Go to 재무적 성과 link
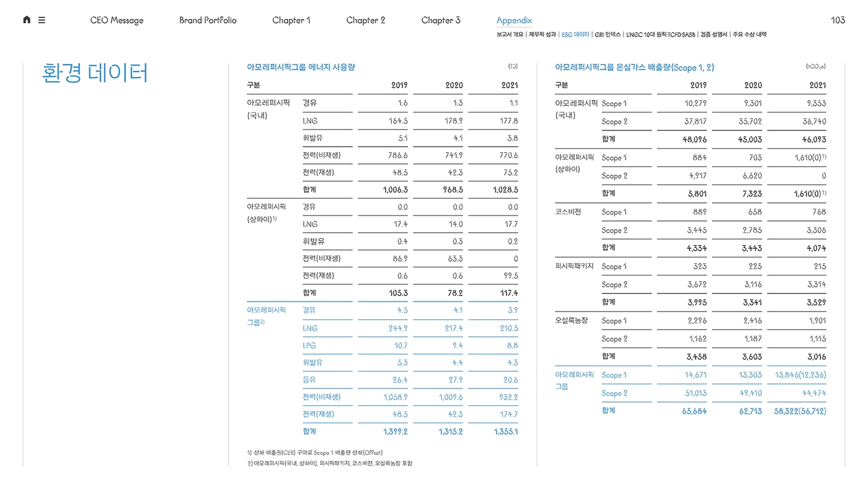This screenshot has height=489, width=868. point(542,35)
